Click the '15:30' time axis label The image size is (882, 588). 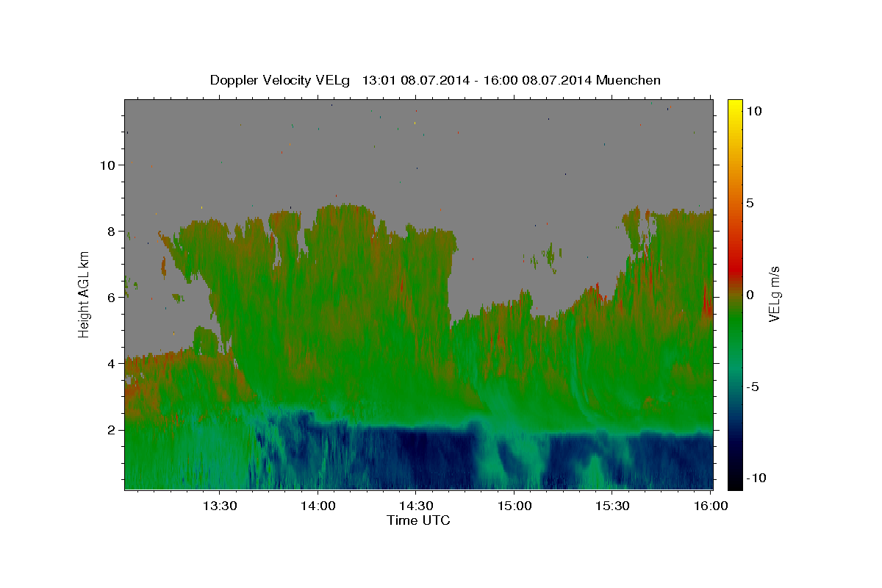612,506
